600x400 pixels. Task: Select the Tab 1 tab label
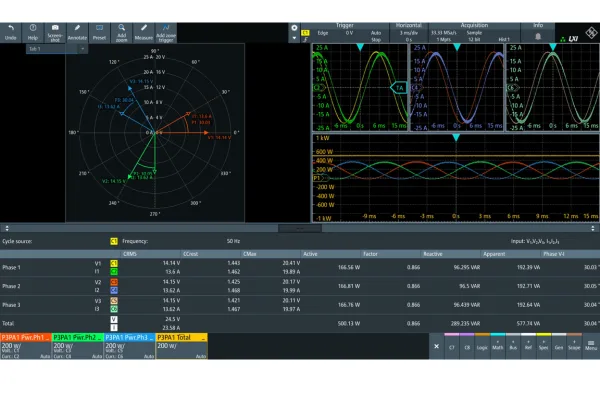(35, 49)
